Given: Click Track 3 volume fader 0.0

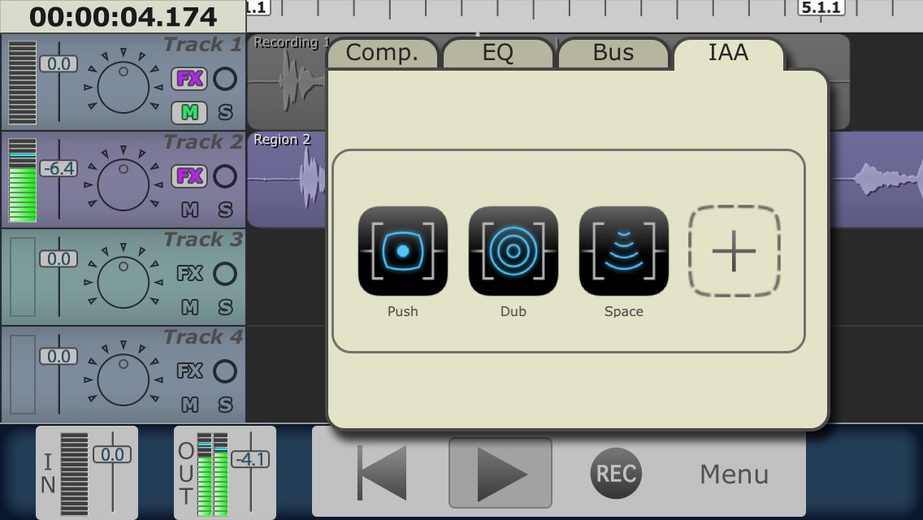Looking at the screenshot, I should (58, 259).
